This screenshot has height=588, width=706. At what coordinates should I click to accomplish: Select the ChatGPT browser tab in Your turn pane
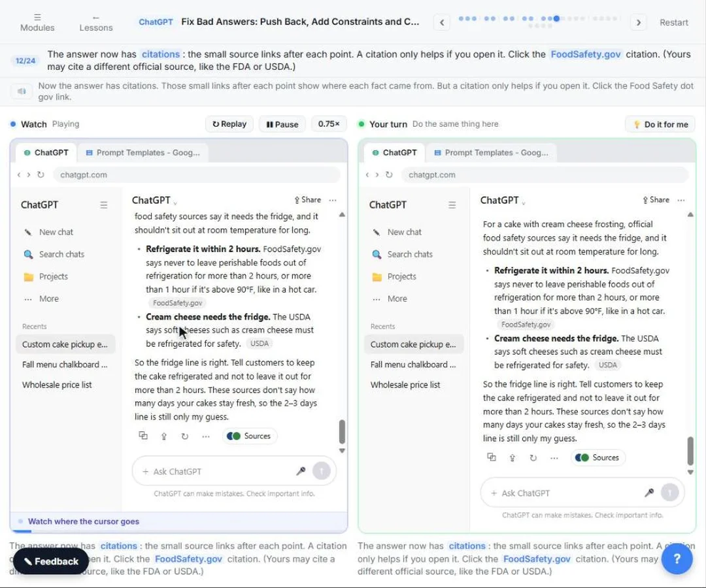click(394, 152)
